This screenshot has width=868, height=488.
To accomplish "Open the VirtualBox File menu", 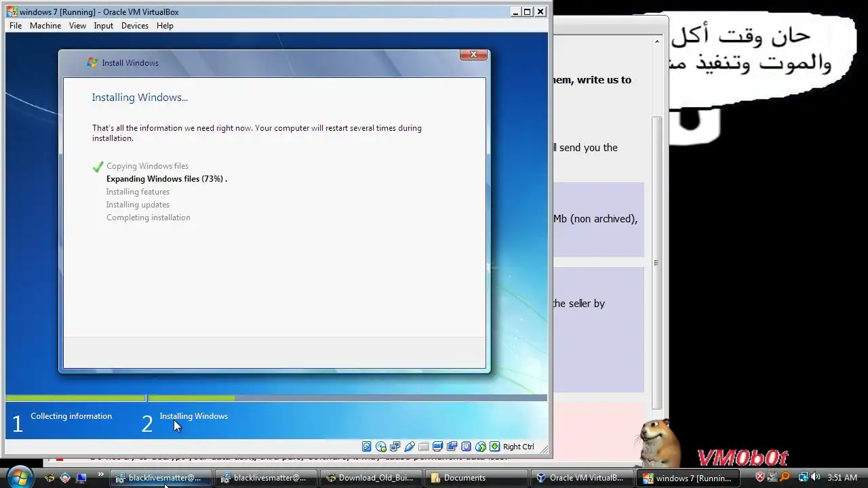I will pyautogui.click(x=16, y=26).
